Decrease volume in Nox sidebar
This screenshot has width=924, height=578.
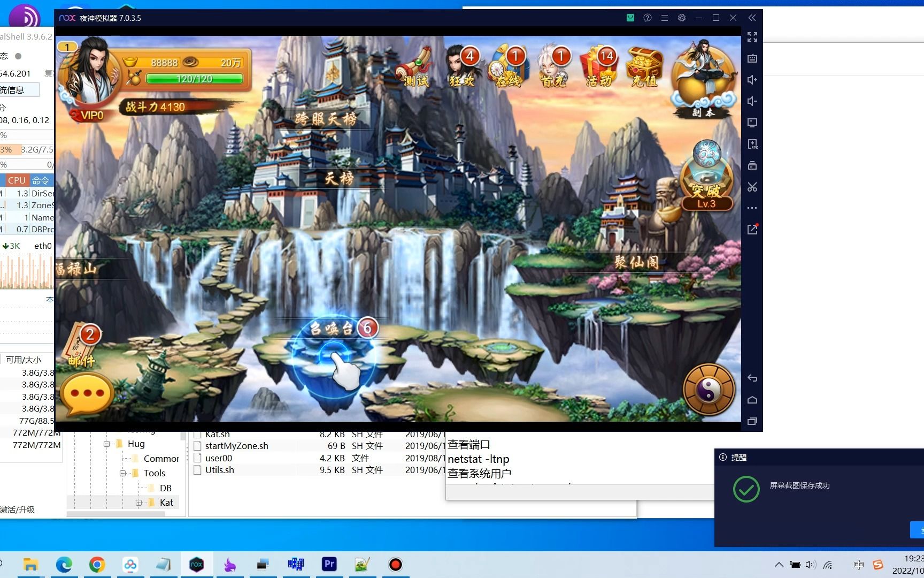click(x=752, y=101)
